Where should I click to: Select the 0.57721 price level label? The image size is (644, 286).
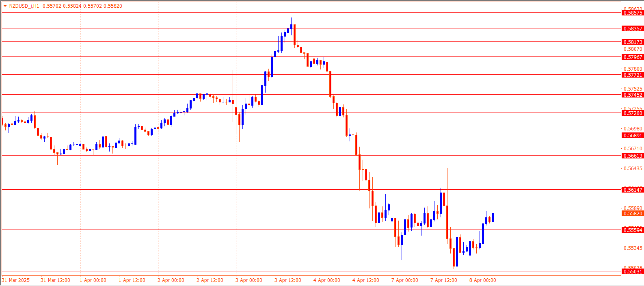pyautogui.click(x=633, y=75)
